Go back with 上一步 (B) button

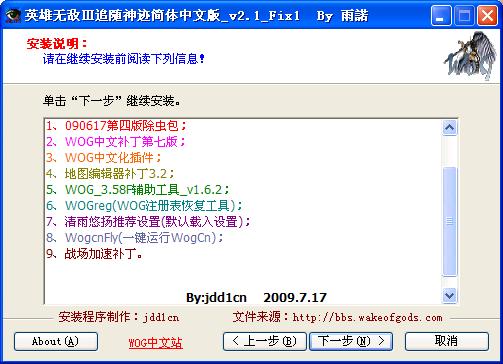(265, 341)
